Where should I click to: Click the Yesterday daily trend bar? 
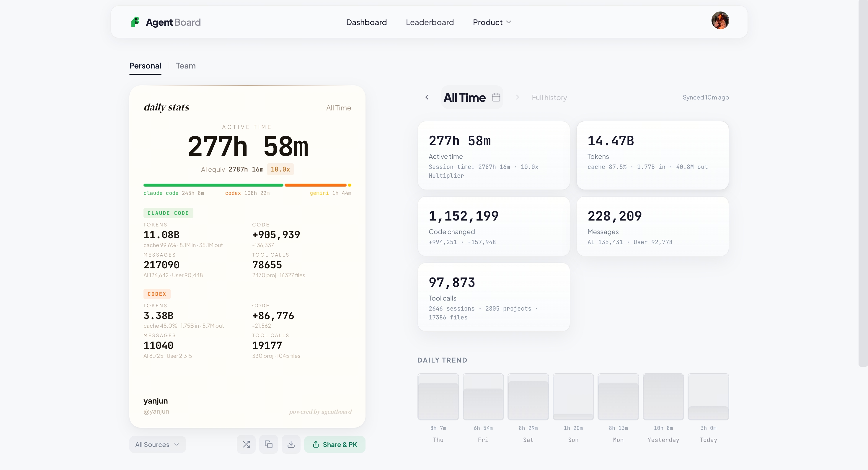tap(663, 397)
